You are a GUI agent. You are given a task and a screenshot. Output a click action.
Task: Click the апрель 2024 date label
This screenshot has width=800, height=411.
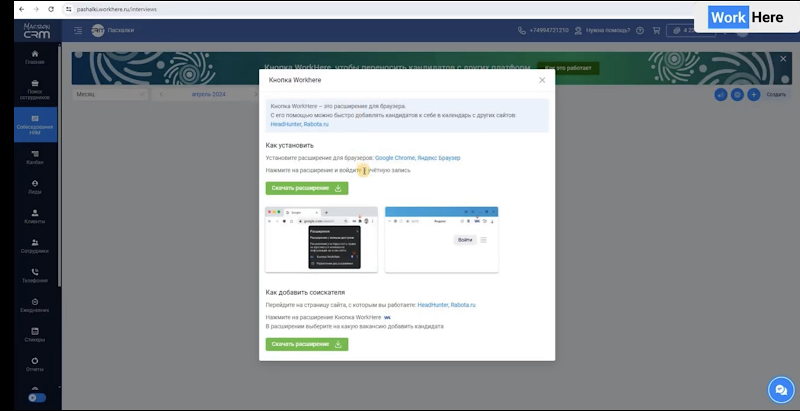[208, 94]
